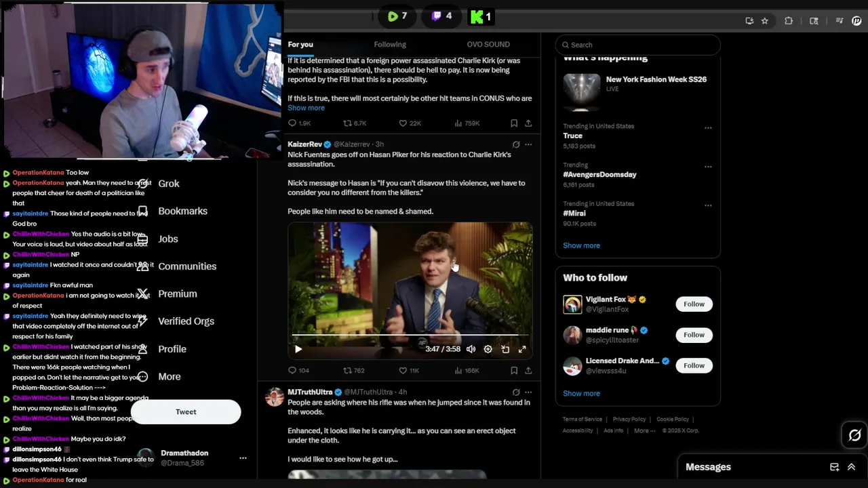The image size is (868, 488).
Task: Share the KaizerRev post
Action: (x=528, y=371)
